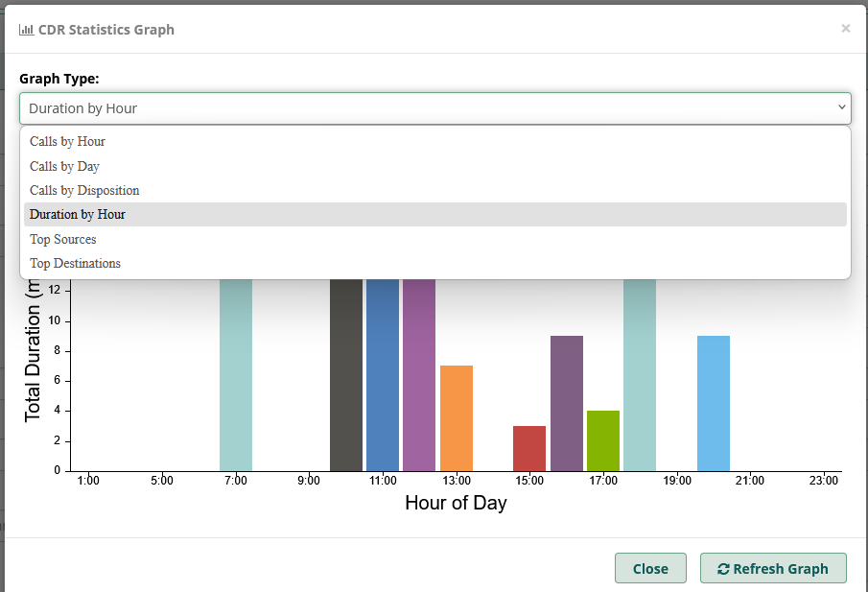Open the Graph Type dropdown arrow

[841, 107]
